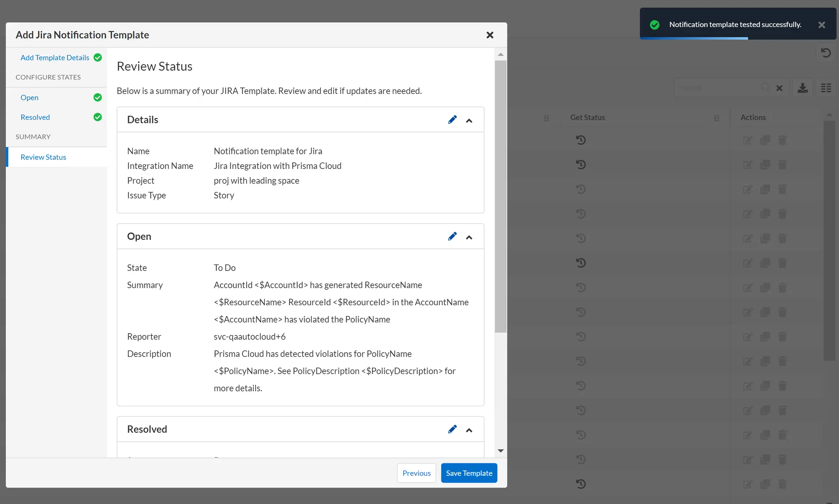Click the reporter value 'svc-qaautocloud+6'
This screenshot has width=839, height=504.
point(250,337)
